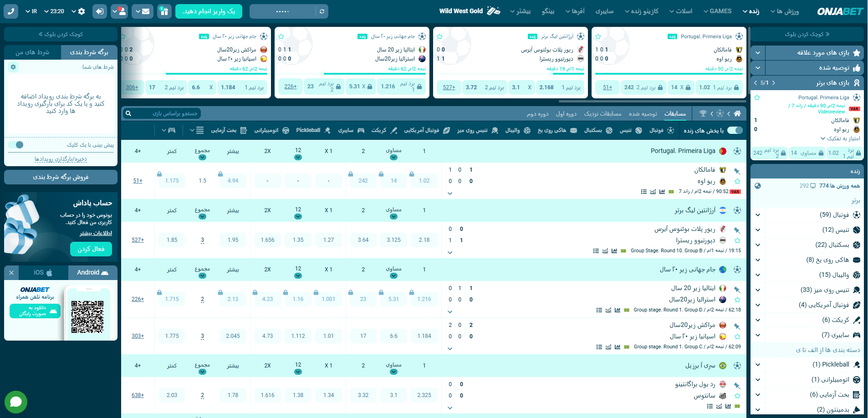Select the iOS app tab
The width and height of the screenshot is (868, 418).
pos(43,273)
